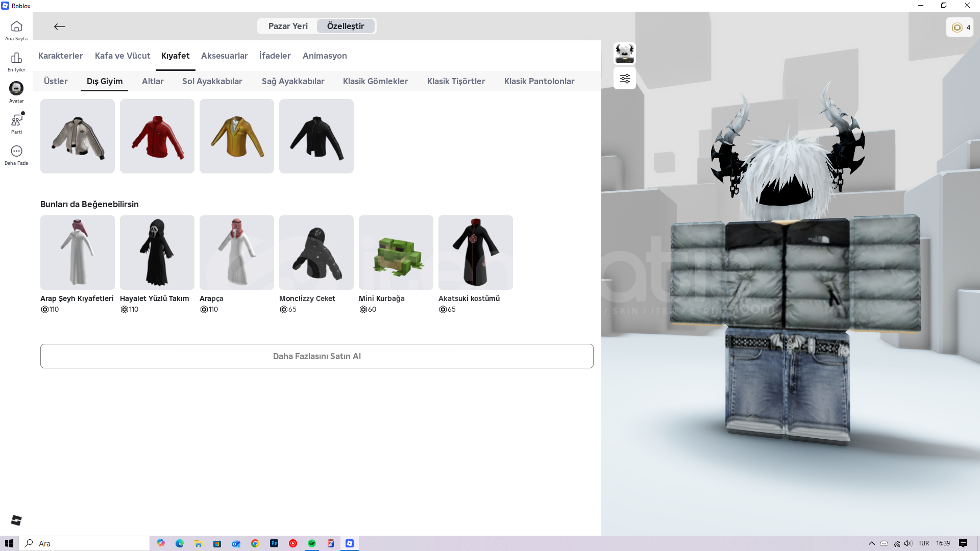Select the Sol Ayakkabılar subcategory
This screenshot has width=980, height=551.
click(x=212, y=81)
